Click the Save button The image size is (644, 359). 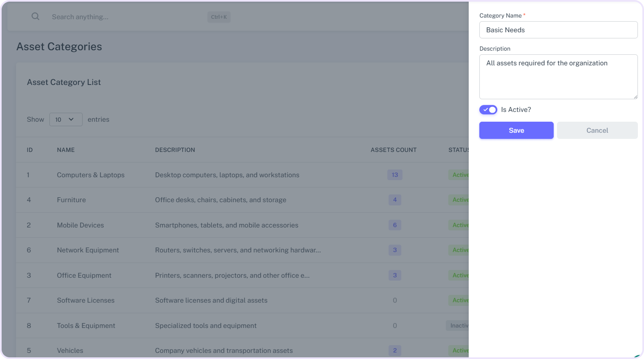coord(516,130)
